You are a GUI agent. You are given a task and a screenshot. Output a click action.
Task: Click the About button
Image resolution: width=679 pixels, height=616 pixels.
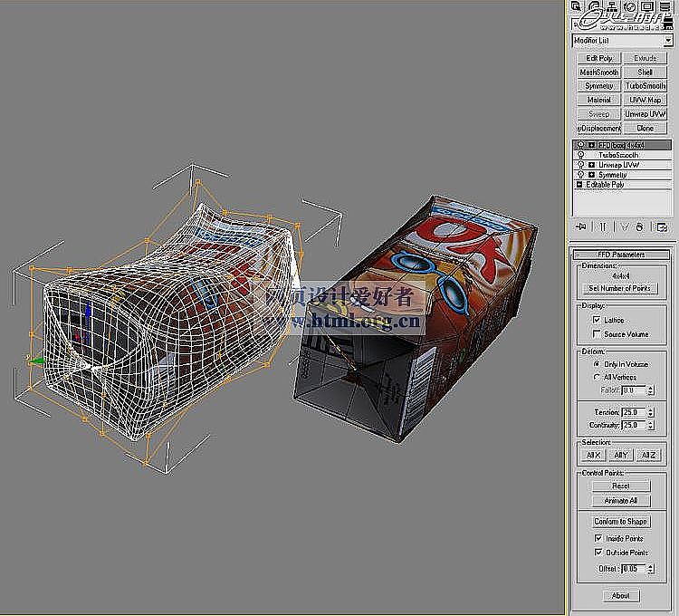point(621,596)
